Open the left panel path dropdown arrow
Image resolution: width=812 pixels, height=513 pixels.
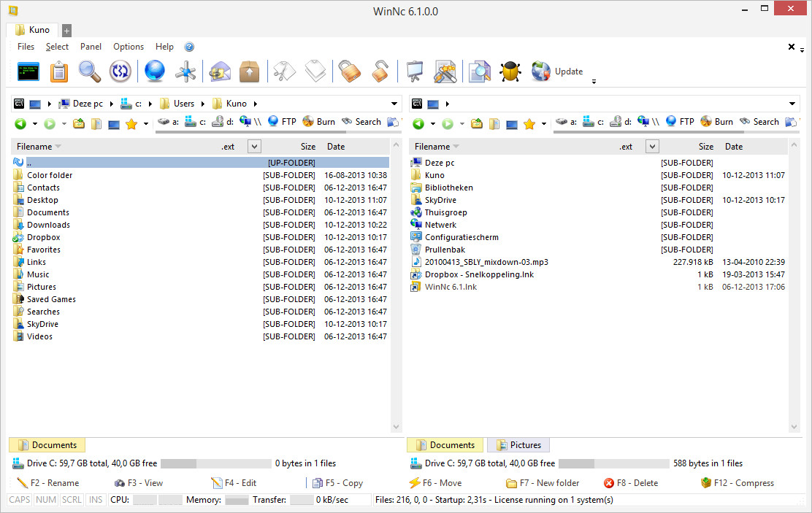tap(394, 104)
